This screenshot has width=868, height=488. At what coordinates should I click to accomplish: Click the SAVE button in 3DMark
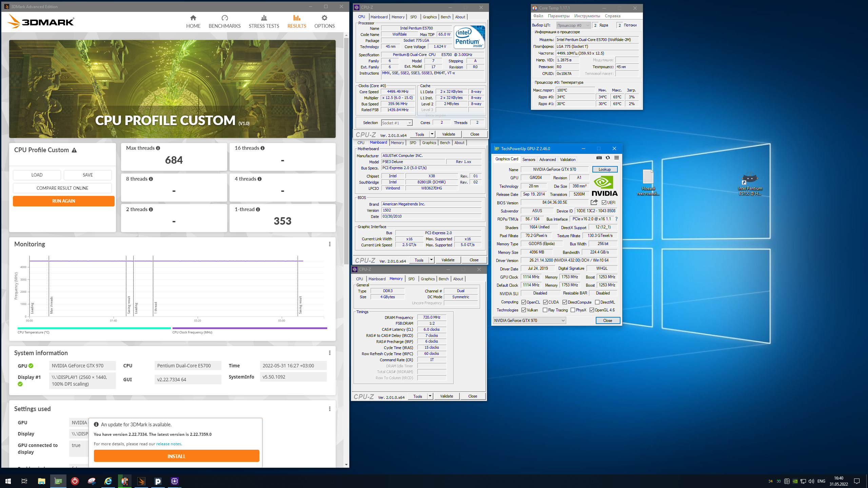pos(88,175)
